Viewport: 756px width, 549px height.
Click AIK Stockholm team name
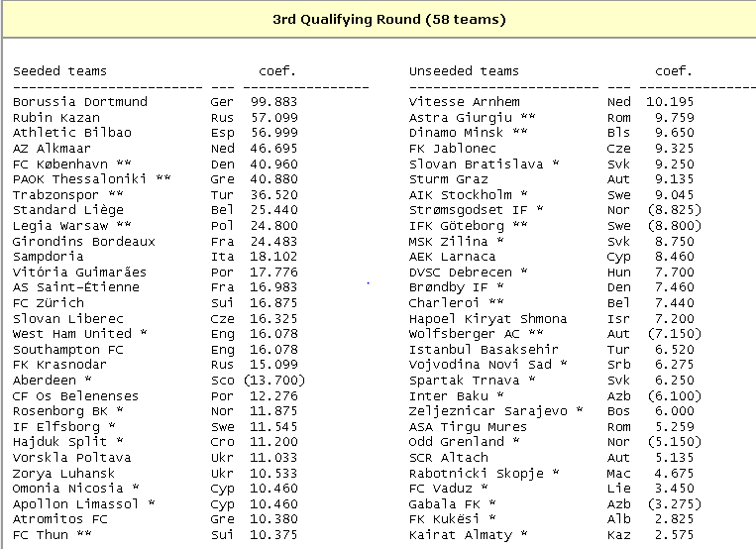(461, 195)
